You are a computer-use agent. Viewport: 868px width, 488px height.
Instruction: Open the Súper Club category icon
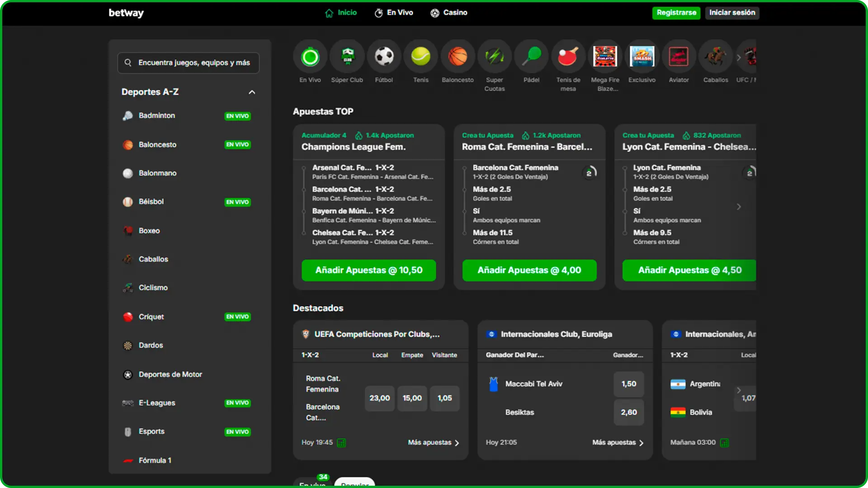[347, 57]
